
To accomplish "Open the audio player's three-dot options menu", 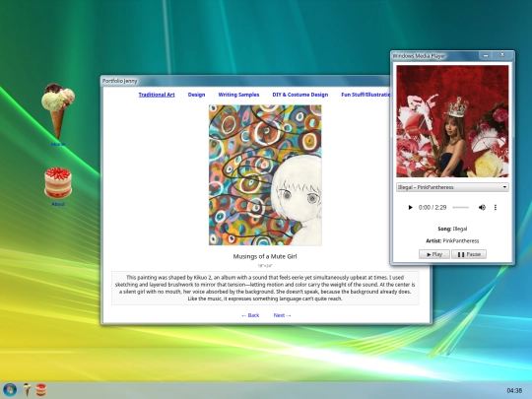I will pos(496,207).
